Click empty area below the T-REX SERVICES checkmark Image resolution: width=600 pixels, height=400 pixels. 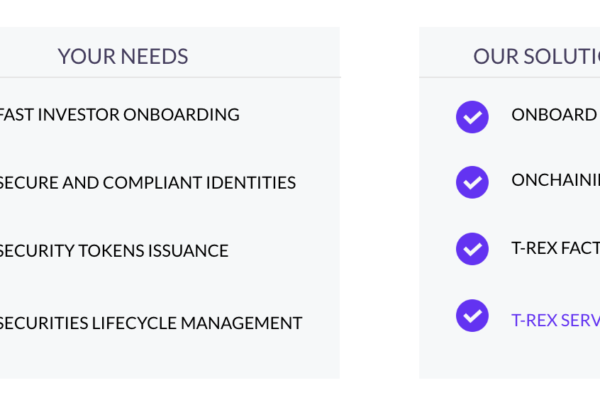472,356
